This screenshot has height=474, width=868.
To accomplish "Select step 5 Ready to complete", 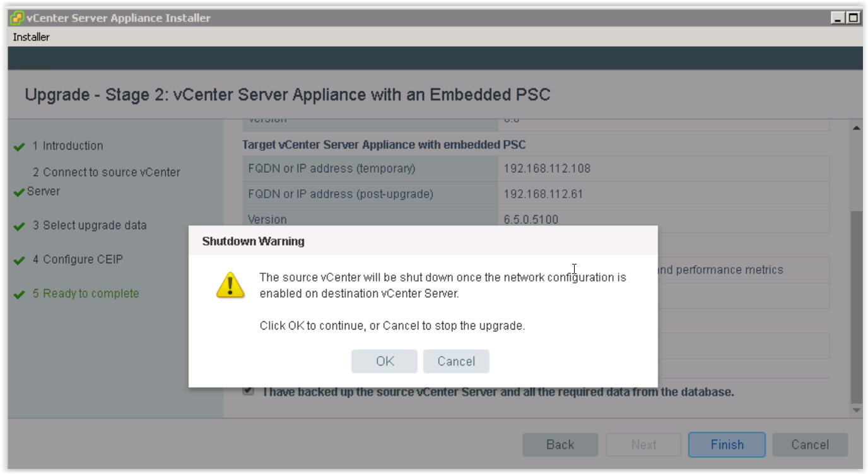I will [x=86, y=293].
